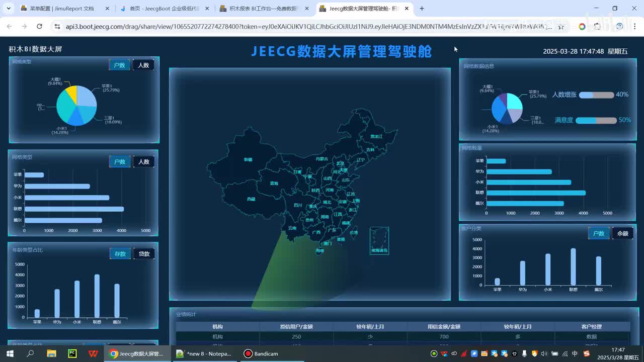Open the Chrome three-dot menu
644x362 pixels.
coord(634,26)
